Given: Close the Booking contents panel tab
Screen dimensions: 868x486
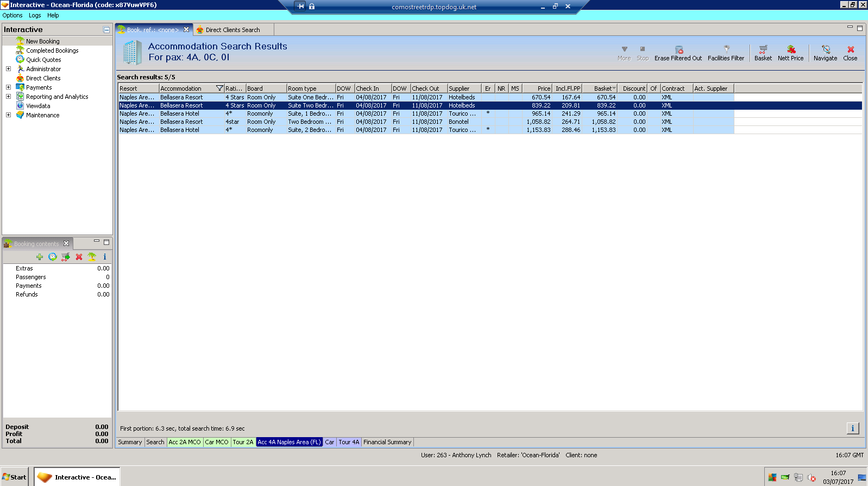Looking at the screenshot, I should click(66, 243).
